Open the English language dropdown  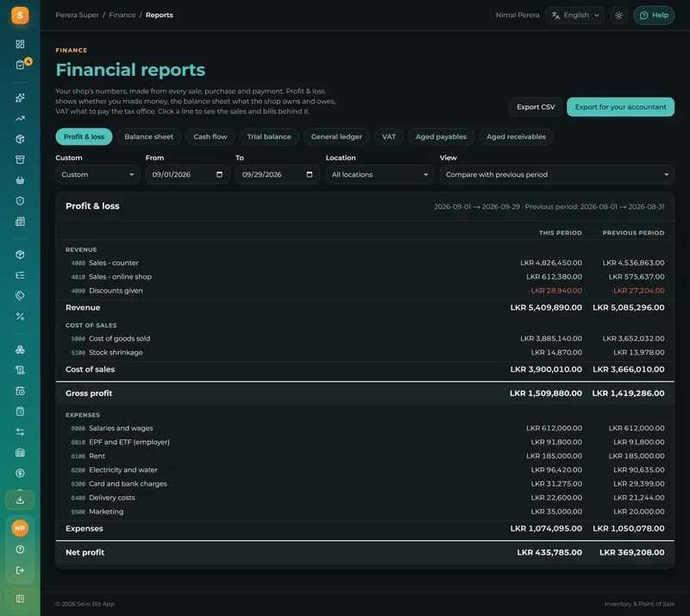click(x=574, y=16)
